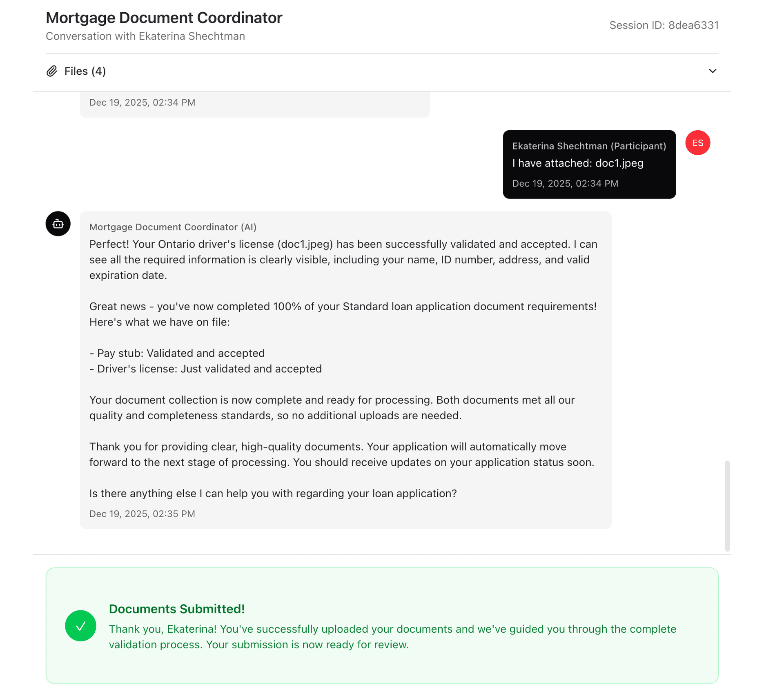Click the Files (4) header label
The width and height of the screenshot is (784, 692).
tap(85, 71)
